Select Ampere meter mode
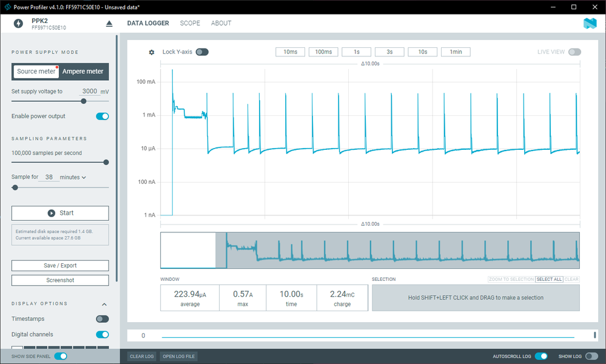606x364 pixels. [x=82, y=72]
